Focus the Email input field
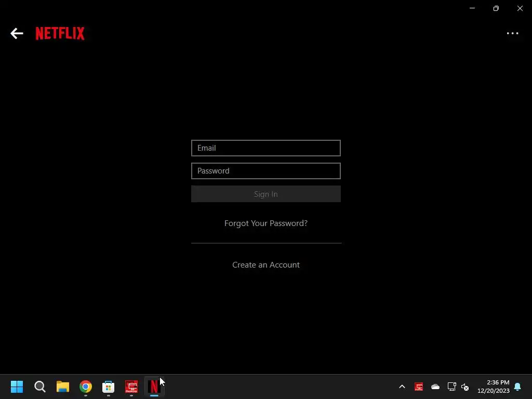Viewport: 532px width, 399px height. pyautogui.click(x=265, y=148)
